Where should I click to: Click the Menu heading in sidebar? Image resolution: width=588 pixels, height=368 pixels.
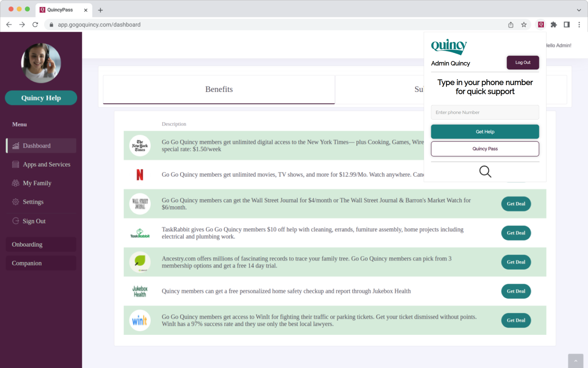coord(19,124)
